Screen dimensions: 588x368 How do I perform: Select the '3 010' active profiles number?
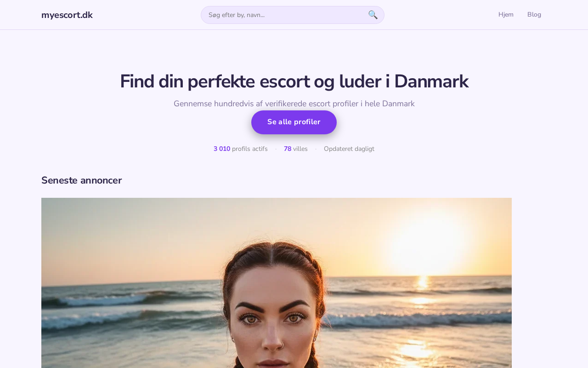222,149
